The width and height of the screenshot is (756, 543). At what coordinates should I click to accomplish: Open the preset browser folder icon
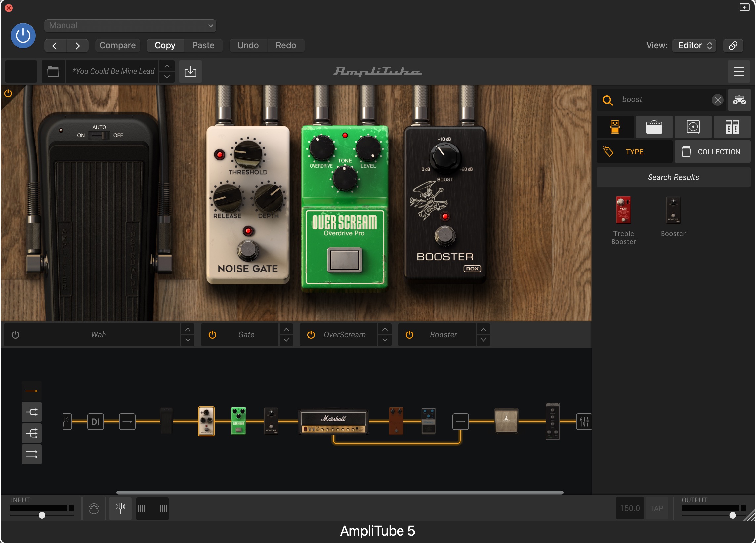click(x=53, y=71)
